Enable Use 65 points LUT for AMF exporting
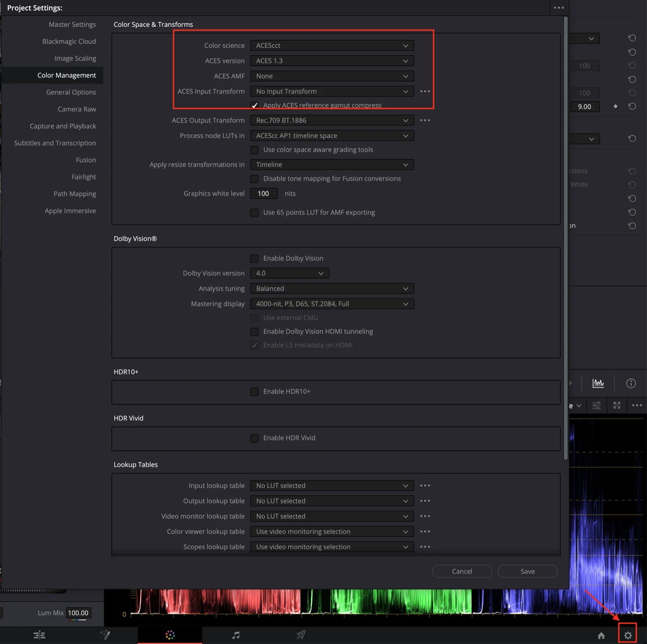The height and width of the screenshot is (644, 647). click(254, 213)
